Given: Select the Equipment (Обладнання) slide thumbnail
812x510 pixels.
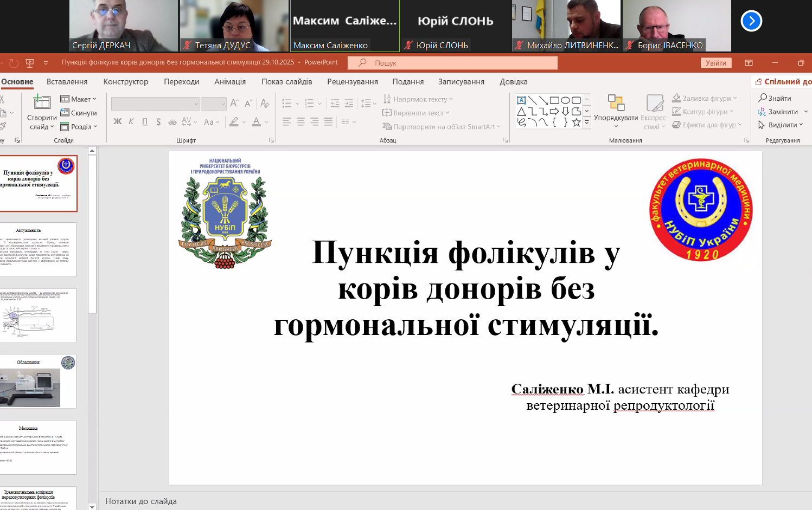Looking at the screenshot, I should coord(38,381).
